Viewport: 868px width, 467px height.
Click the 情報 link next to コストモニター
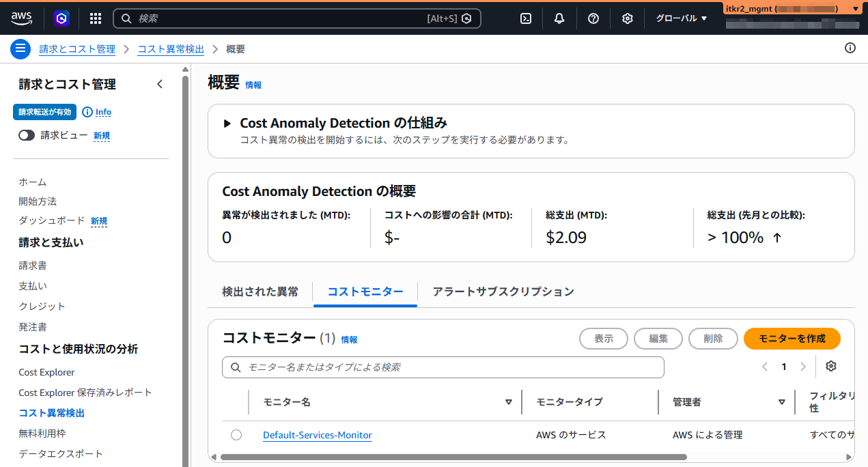[x=349, y=339]
